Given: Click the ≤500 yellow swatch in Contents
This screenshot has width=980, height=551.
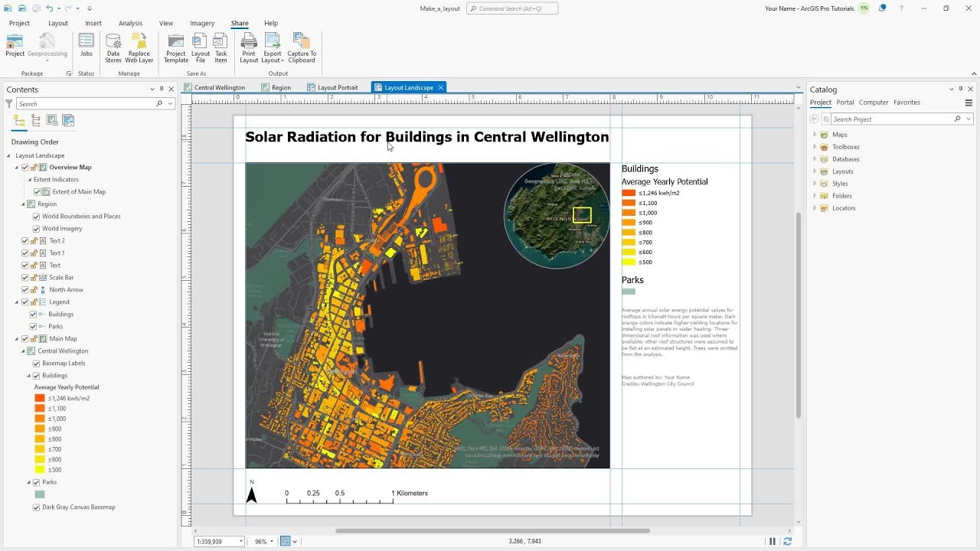Looking at the screenshot, I should [x=40, y=470].
